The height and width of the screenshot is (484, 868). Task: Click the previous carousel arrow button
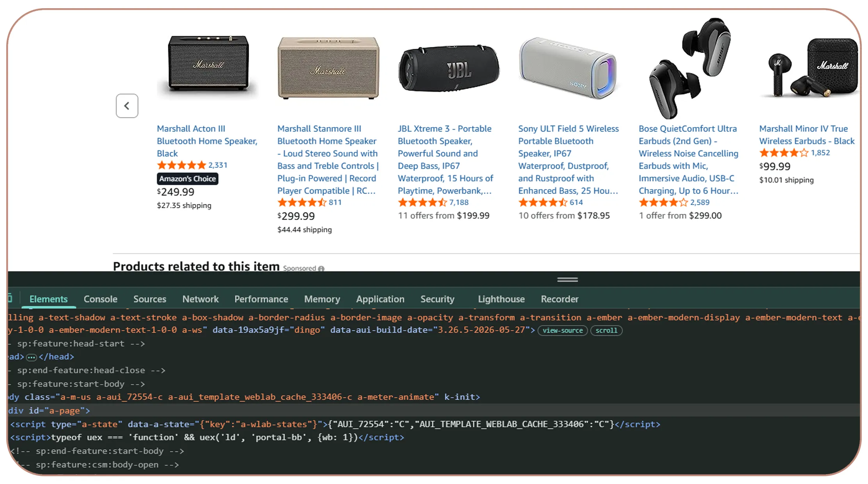pos(127,106)
